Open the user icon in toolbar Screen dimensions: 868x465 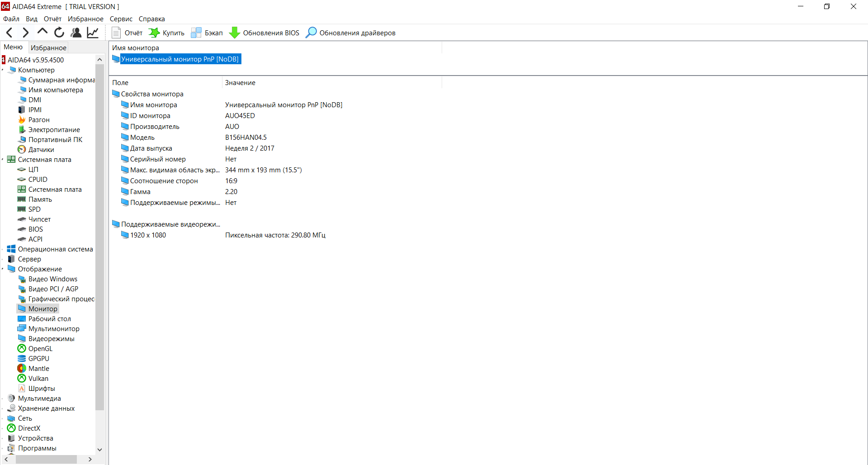coord(76,33)
